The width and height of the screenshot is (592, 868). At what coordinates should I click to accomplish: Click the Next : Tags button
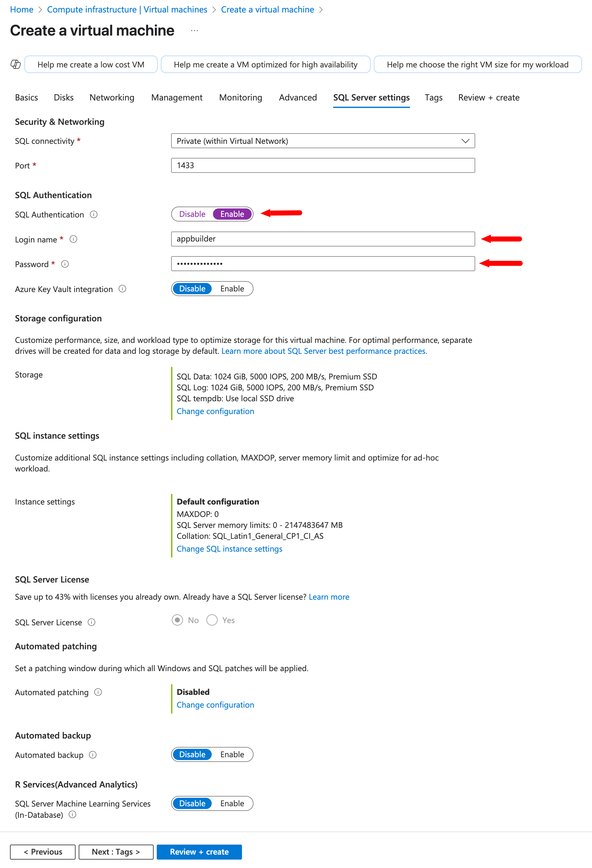coord(116,852)
